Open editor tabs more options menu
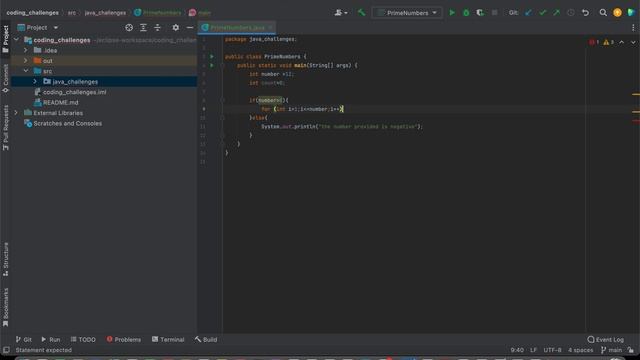 tap(633, 27)
